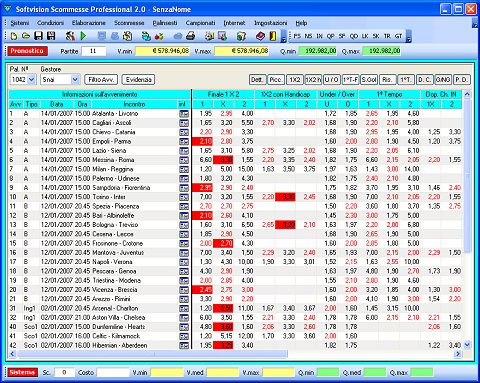Click the GT toolbar button
Screen dimensions: 480x383
pyautogui.click(x=398, y=36)
